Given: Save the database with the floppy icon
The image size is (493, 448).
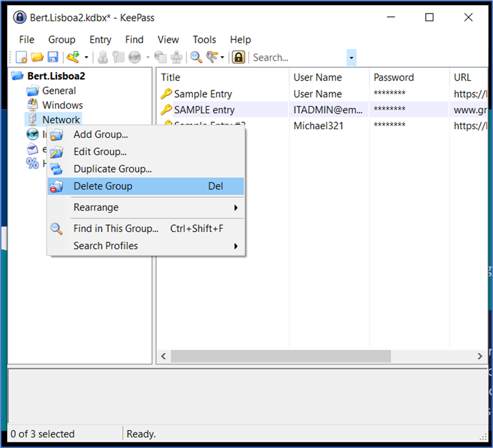Looking at the screenshot, I should [53, 58].
